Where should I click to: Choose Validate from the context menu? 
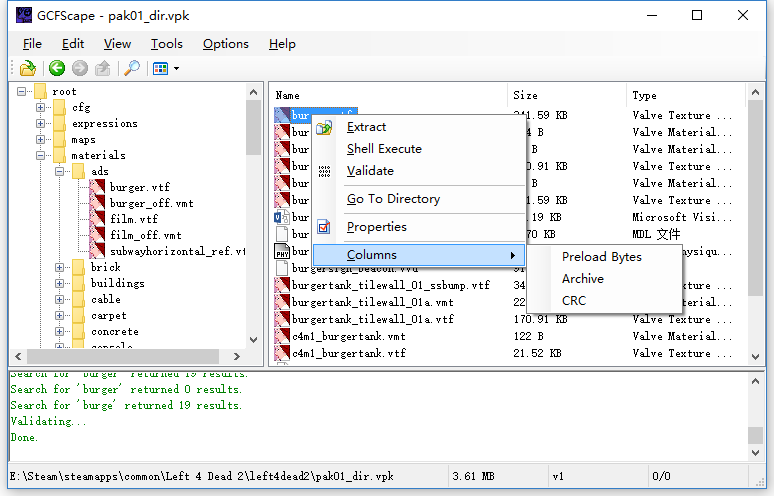coord(419,171)
